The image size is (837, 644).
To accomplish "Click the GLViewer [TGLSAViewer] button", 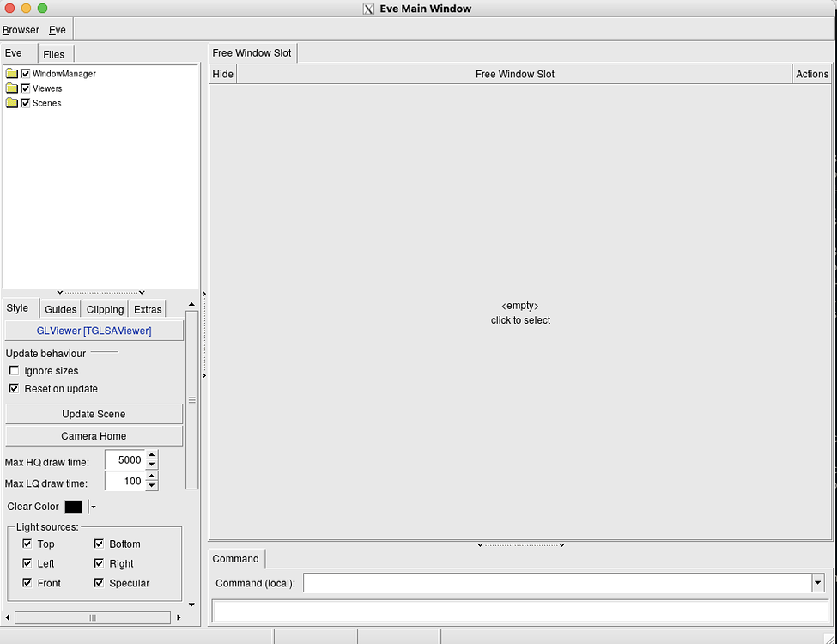I will coord(94,331).
